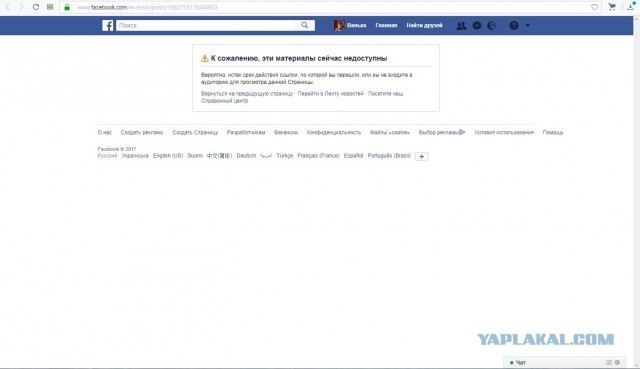Click the warning triangle icon in error box
The image size is (640, 369).
(204, 58)
